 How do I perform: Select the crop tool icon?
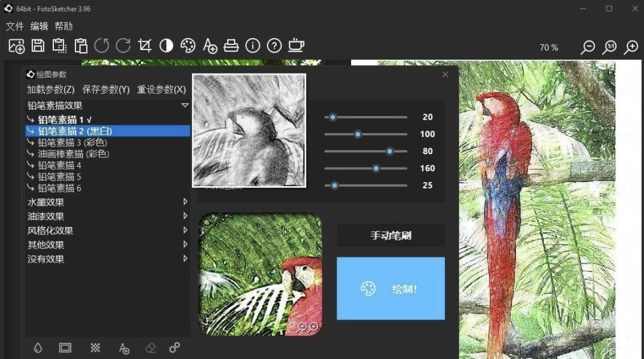[145, 46]
